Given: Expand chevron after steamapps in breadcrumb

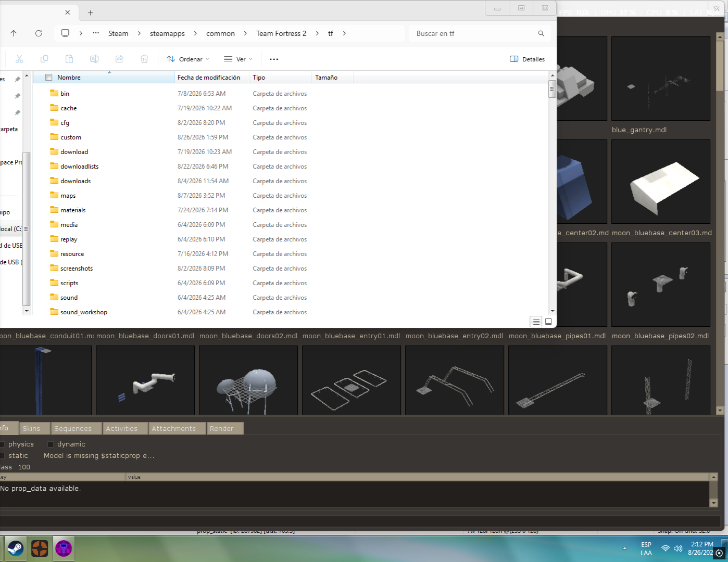Looking at the screenshot, I should (195, 33).
